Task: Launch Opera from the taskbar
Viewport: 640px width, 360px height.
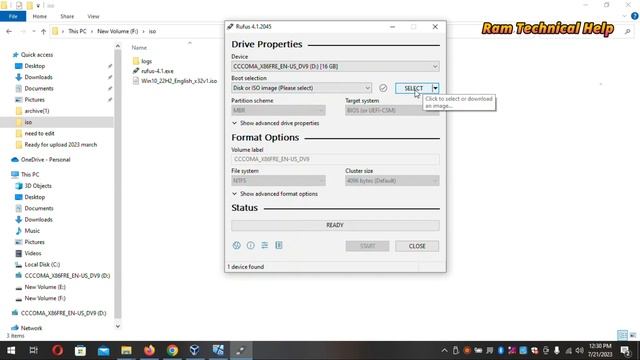Action: tap(58, 351)
